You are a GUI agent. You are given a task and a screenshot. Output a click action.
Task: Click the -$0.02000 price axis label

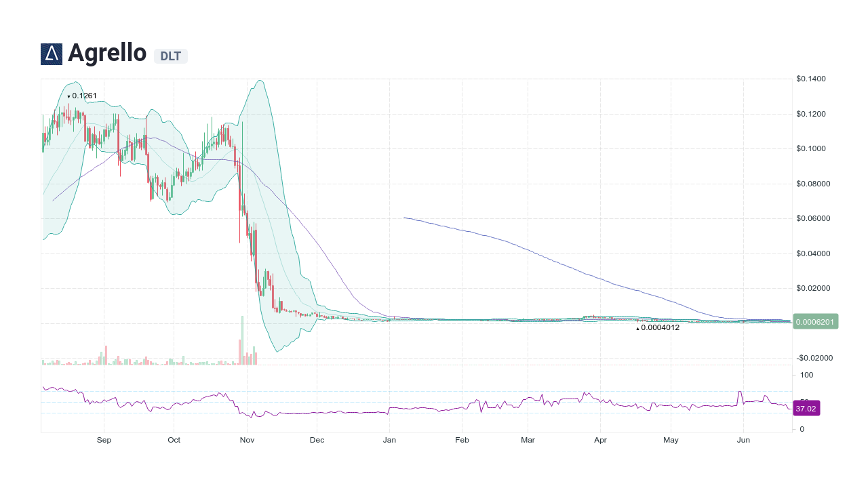point(813,358)
